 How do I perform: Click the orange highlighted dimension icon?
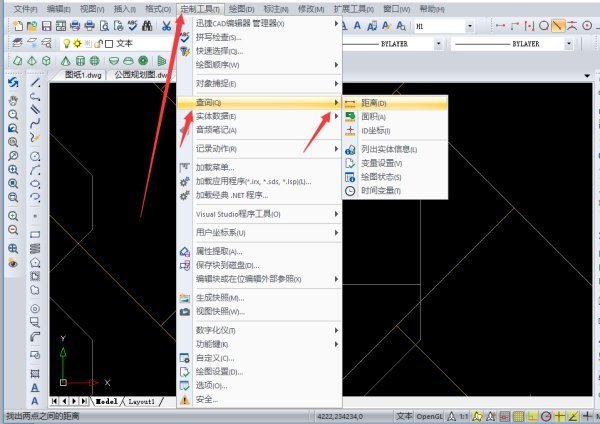pos(558,26)
